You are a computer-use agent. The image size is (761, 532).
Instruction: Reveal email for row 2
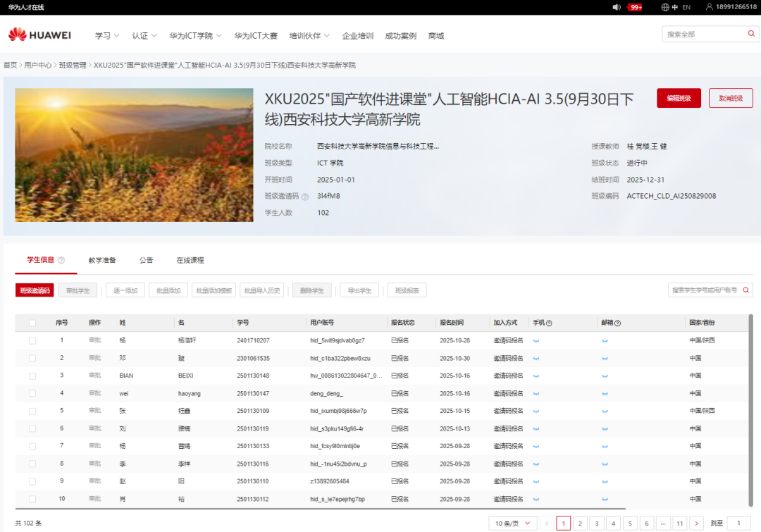click(x=605, y=358)
